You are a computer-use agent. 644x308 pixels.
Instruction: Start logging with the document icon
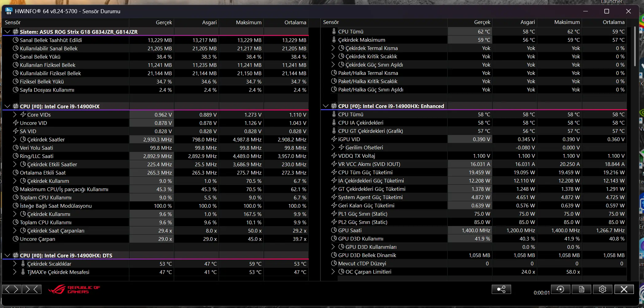pos(582,289)
